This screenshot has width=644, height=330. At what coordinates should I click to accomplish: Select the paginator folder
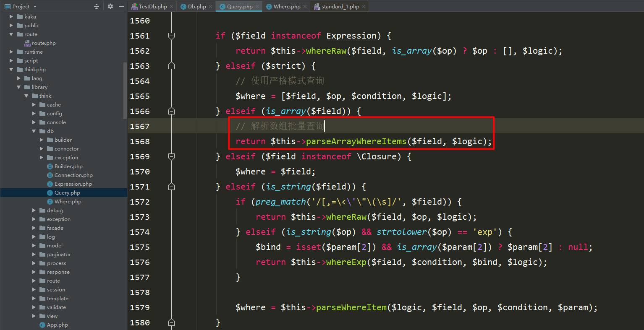[x=59, y=255]
